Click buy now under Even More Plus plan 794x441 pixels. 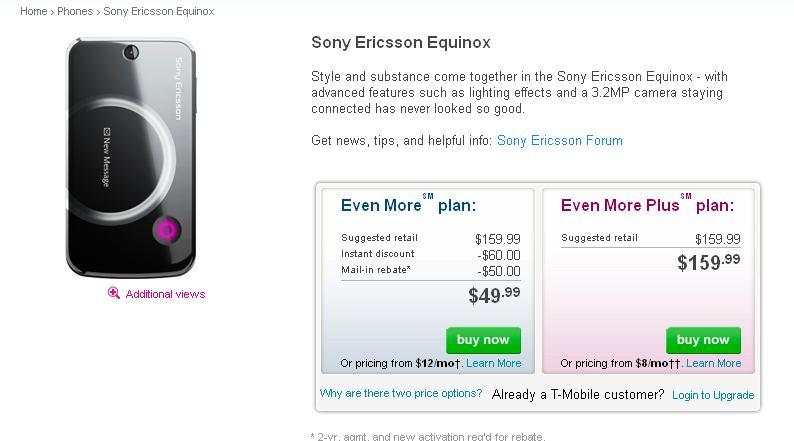tap(703, 340)
